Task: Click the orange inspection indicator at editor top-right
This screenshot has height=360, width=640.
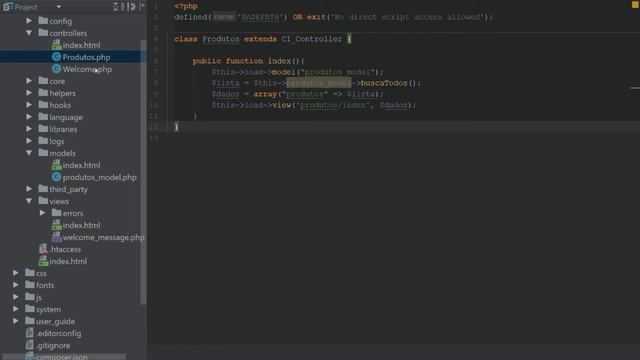Action: click(635, 5)
